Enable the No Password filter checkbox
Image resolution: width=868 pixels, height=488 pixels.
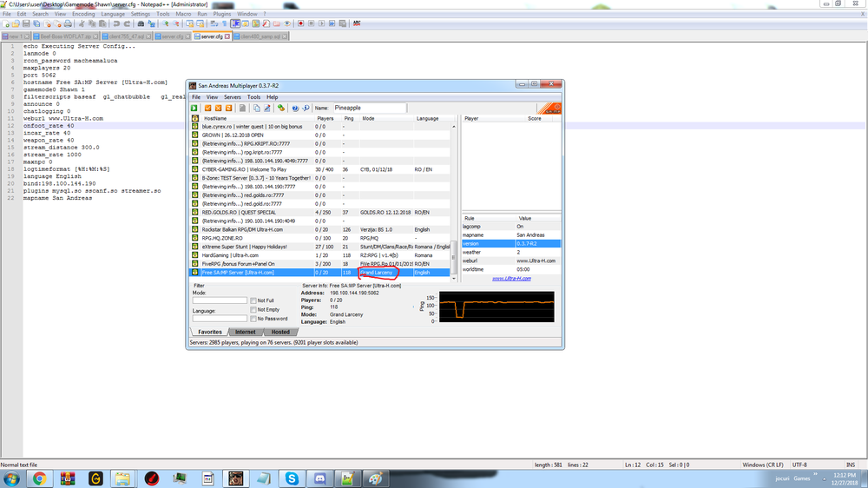[x=253, y=319]
